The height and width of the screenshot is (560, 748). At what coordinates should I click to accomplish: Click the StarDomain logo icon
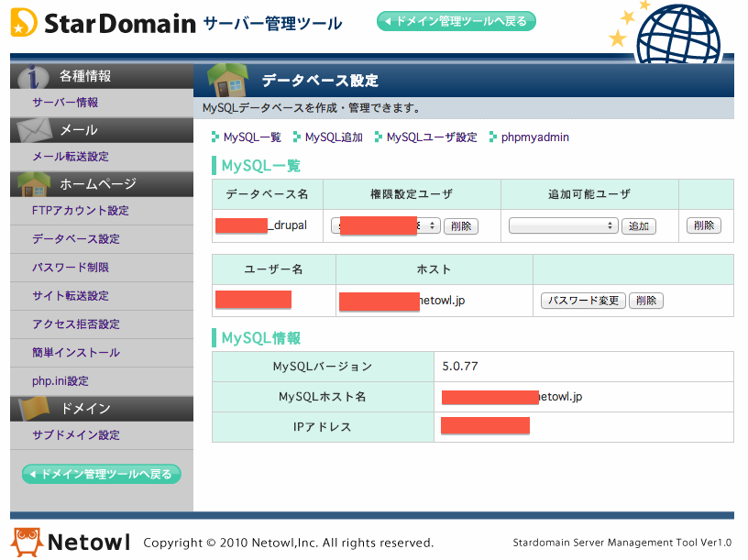coord(25,23)
